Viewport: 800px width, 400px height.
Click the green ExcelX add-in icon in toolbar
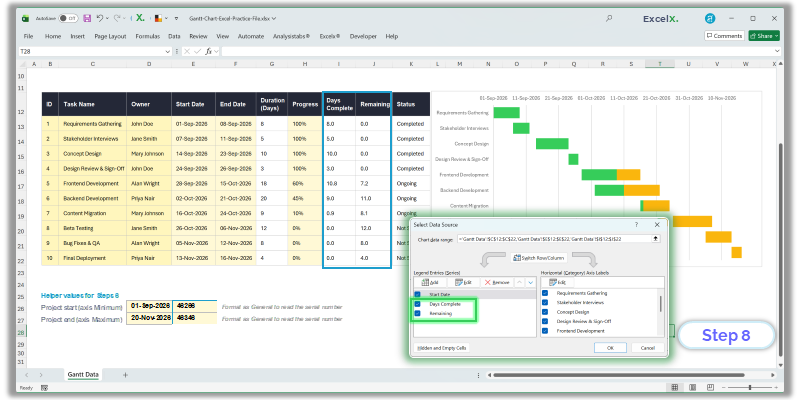tap(140, 18)
